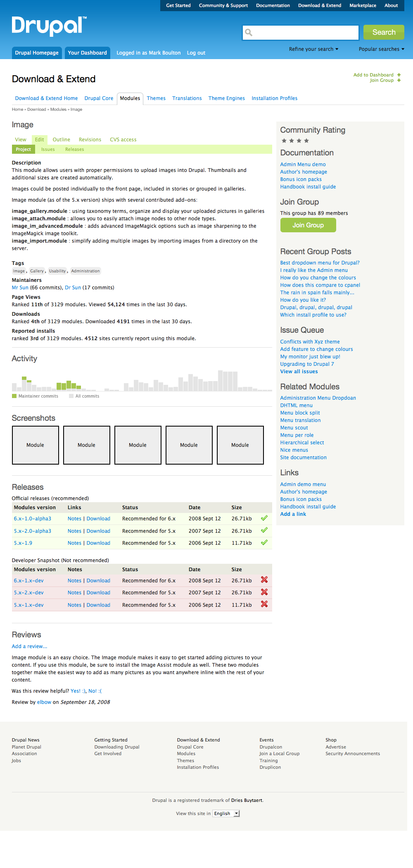Click Notes link for 5.x-1.9
The height and width of the screenshot is (868, 413).
pos(74,543)
